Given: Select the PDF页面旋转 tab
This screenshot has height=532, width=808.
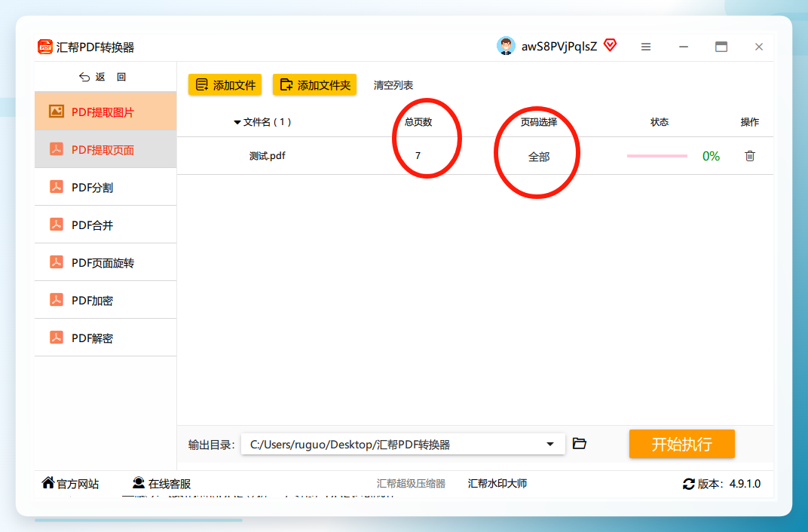Looking at the screenshot, I should [106, 262].
